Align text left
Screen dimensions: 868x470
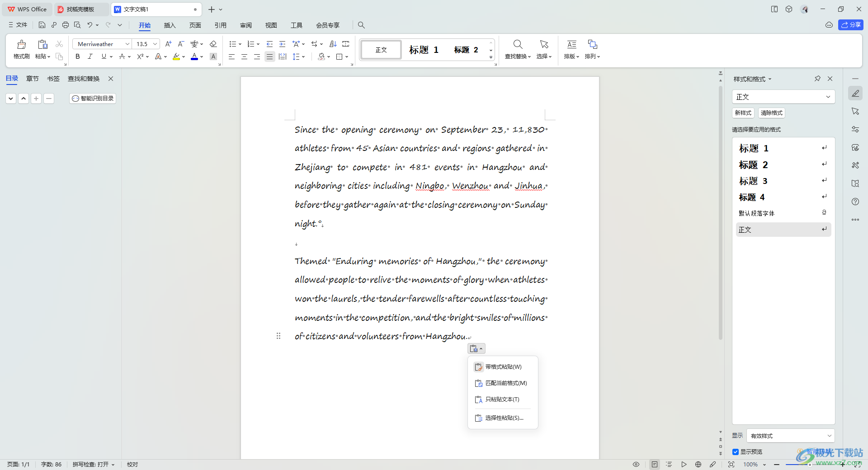pyautogui.click(x=231, y=56)
